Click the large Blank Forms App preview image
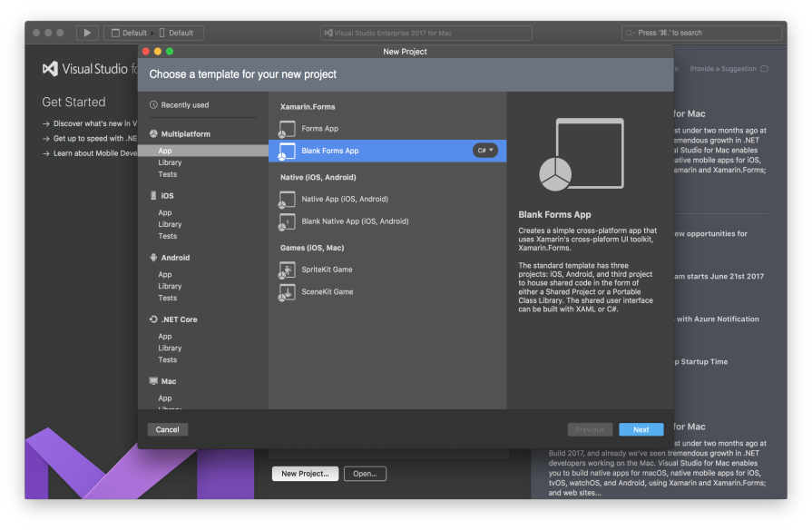Screen dimensions: 812x530 [x=582, y=154]
